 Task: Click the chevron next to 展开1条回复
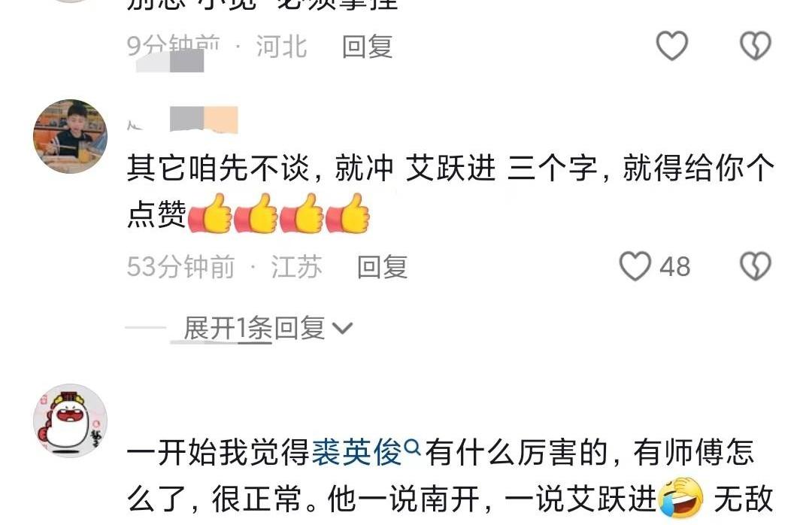click(342, 328)
